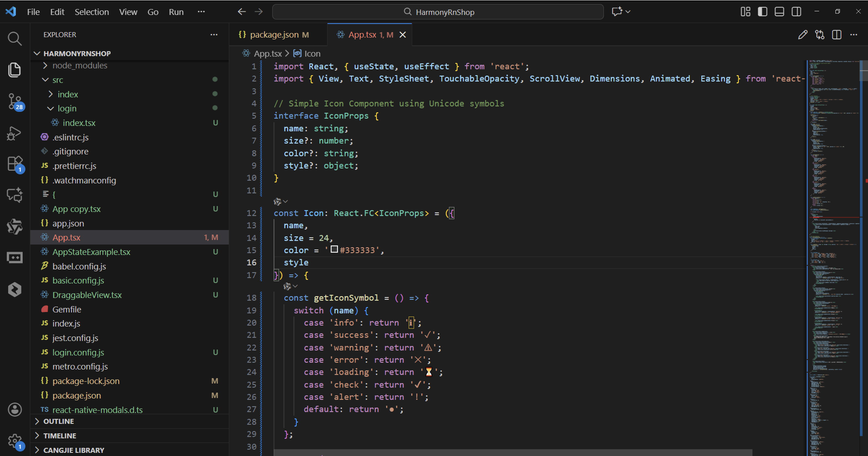Click the HarmonyRnShop search box
The image size is (868, 456).
[438, 12]
